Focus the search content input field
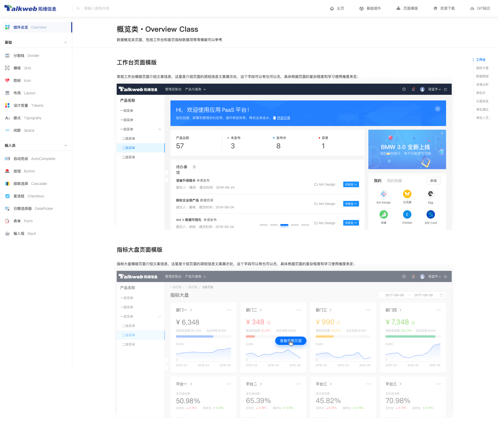The height and width of the screenshot is (448, 499). [x=97, y=8]
